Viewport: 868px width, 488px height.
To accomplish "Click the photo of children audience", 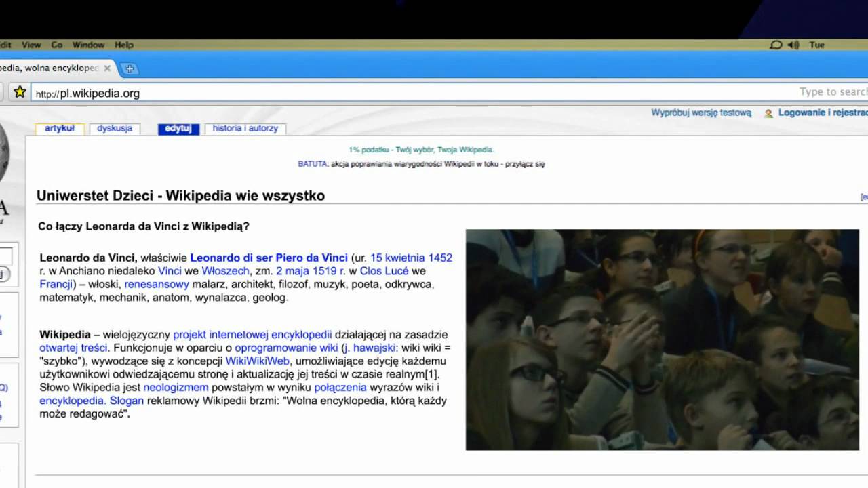I will (x=662, y=340).
